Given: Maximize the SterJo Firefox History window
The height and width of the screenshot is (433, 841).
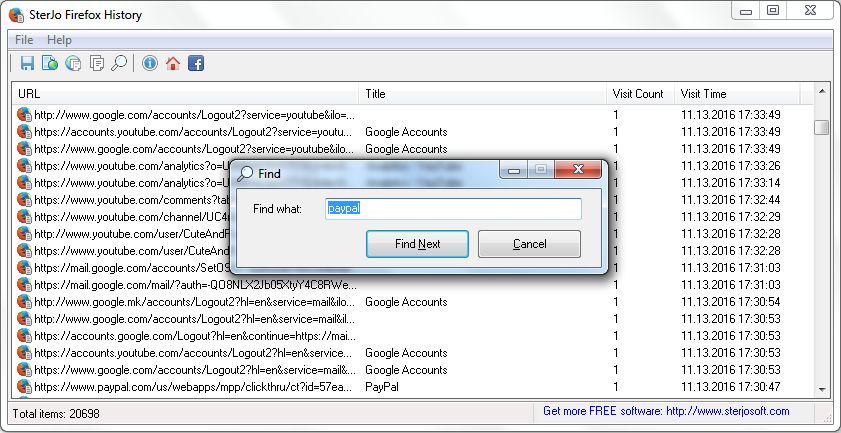Looking at the screenshot, I should 773,10.
